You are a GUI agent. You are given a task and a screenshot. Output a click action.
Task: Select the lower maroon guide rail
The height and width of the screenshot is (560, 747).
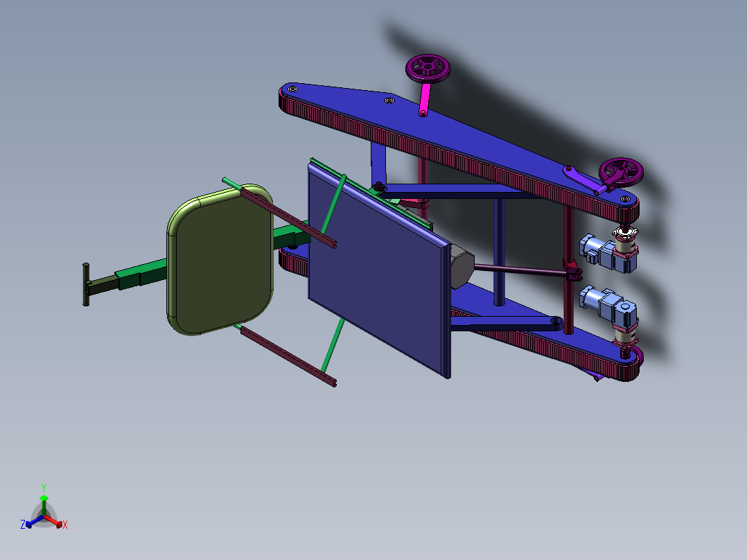pyautogui.click(x=289, y=356)
